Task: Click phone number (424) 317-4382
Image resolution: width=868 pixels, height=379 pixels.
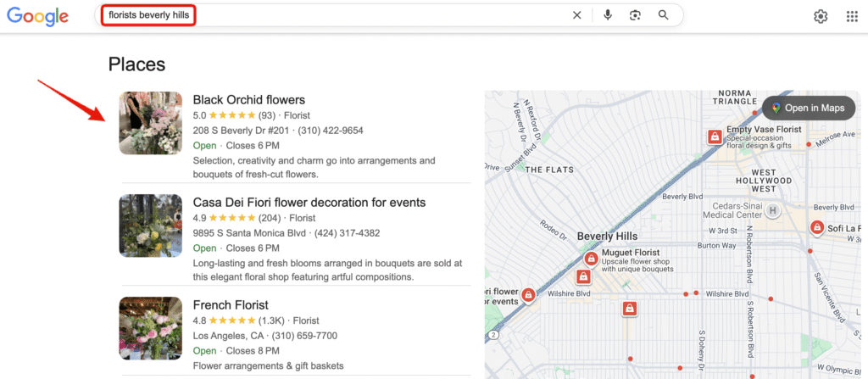Action: (x=347, y=232)
